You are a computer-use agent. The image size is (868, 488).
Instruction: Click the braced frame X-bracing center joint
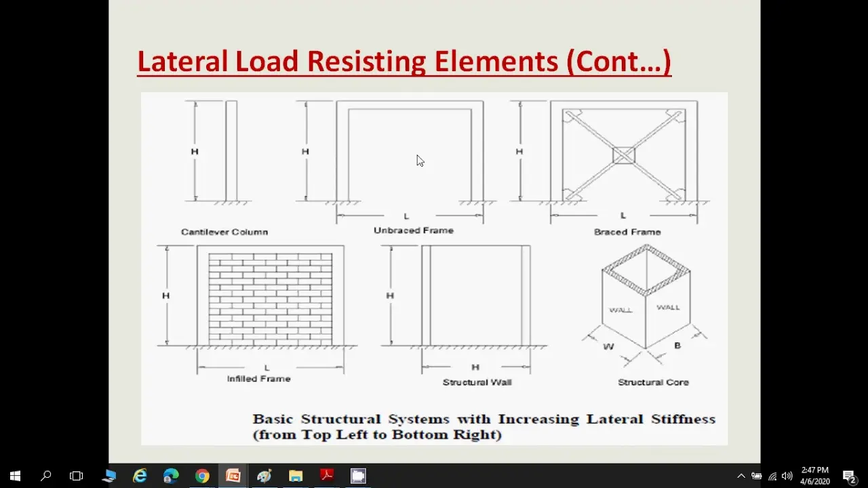(624, 155)
